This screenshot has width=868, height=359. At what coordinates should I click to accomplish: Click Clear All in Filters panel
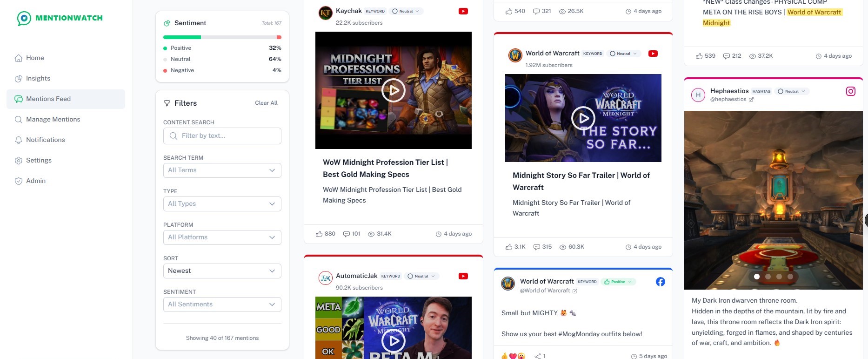click(266, 103)
